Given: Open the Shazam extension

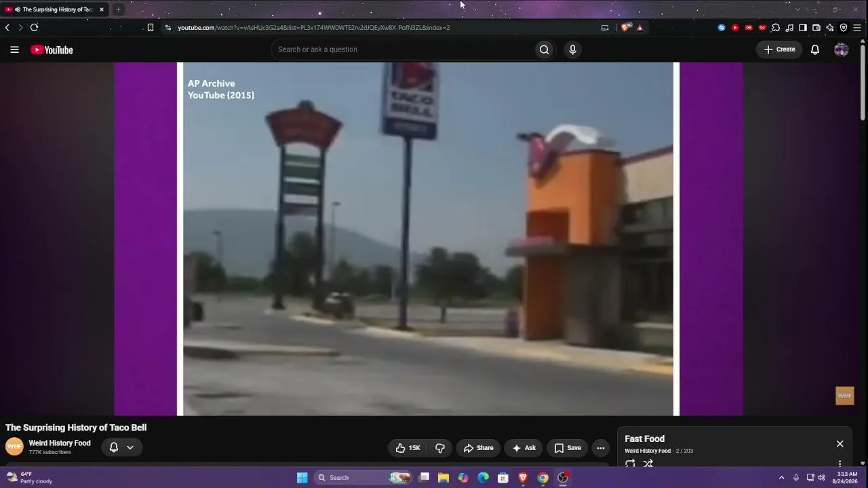Looking at the screenshot, I should pos(722,28).
